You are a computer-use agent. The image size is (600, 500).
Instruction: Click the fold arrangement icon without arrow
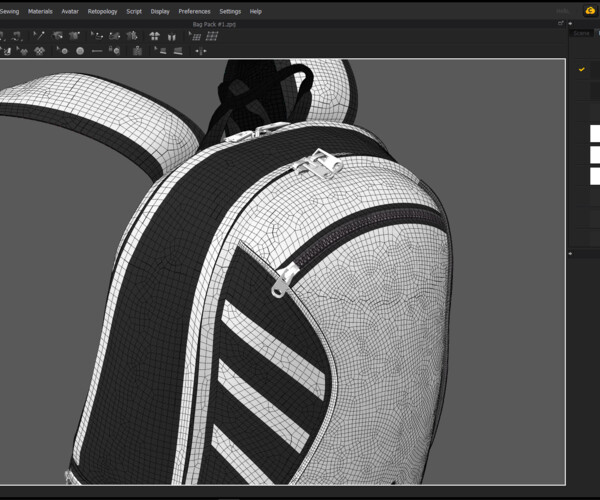178,51
